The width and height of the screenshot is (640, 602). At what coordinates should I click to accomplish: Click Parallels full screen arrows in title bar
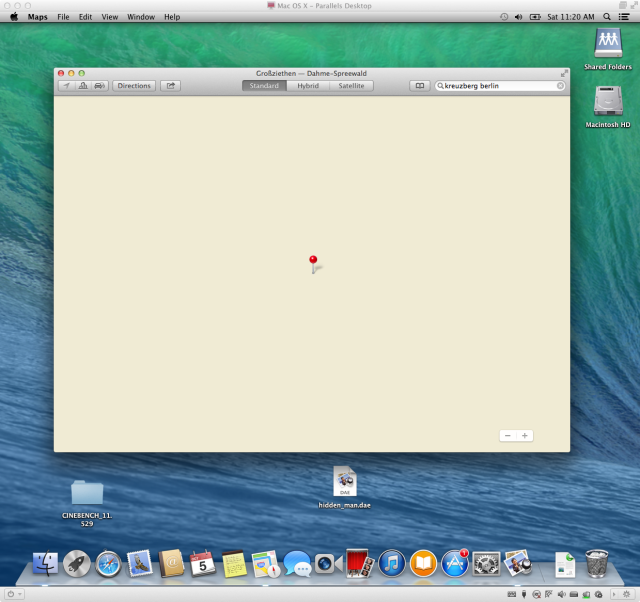point(634,5)
